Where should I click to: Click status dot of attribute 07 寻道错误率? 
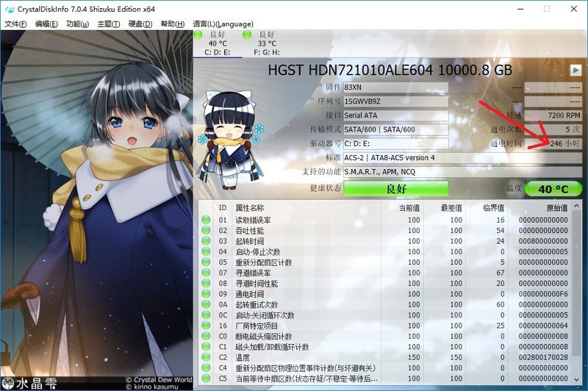coord(206,273)
